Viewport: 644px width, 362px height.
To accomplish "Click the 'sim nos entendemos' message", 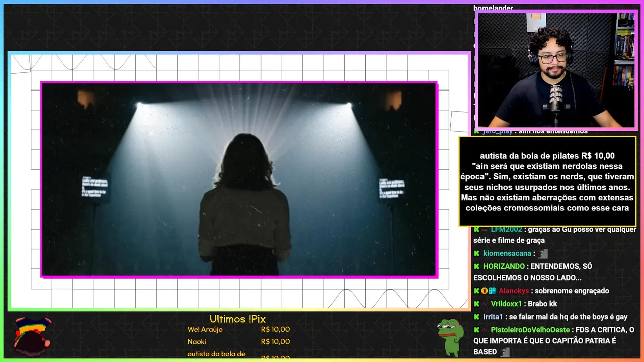I will click(553, 131).
